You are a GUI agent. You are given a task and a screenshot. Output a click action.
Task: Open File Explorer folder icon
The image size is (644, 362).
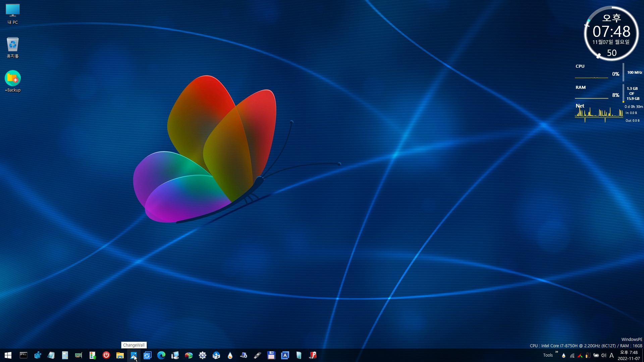tap(120, 355)
